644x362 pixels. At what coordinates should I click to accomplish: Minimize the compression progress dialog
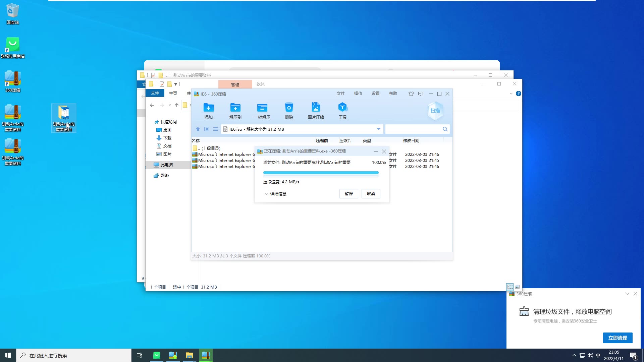click(x=376, y=152)
